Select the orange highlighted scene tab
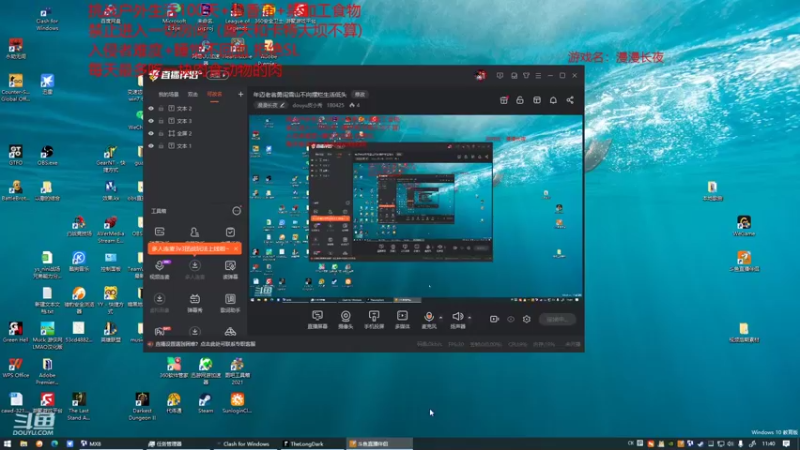Screen dimensions: 800x450 [x=214, y=94]
